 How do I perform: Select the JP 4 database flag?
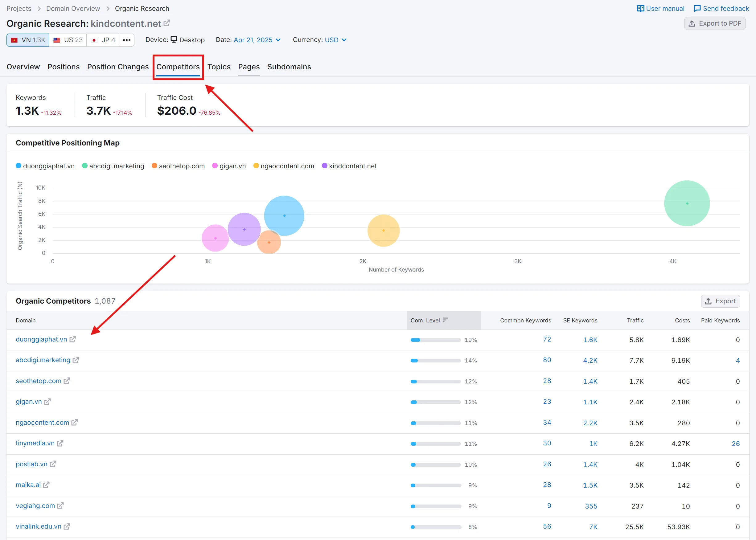pyautogui.click(x=103, y=40)
